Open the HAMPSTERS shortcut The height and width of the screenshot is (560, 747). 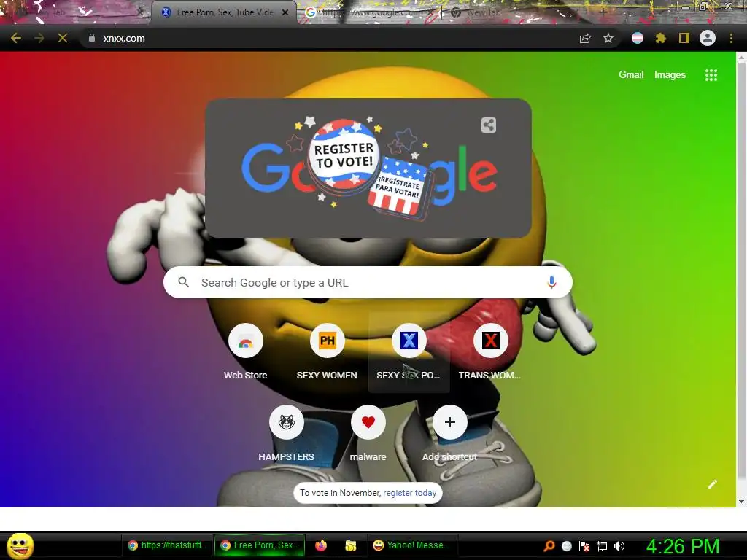coord(286,433)
